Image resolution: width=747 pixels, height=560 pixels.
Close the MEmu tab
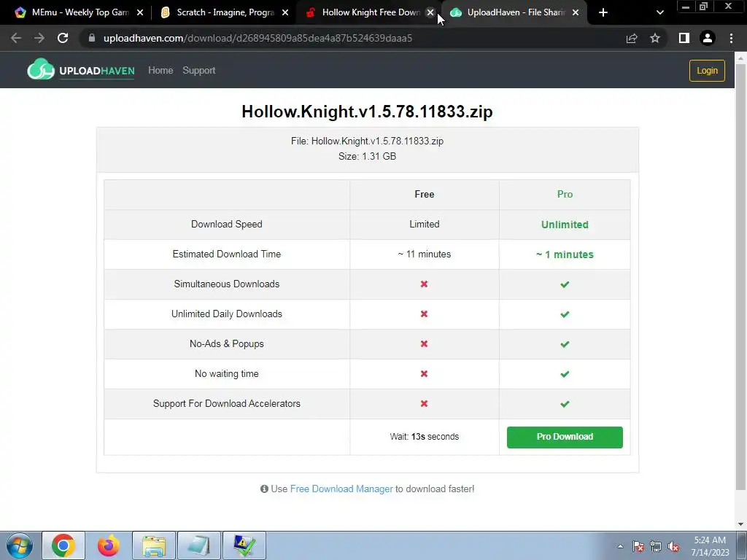[140, 12]
